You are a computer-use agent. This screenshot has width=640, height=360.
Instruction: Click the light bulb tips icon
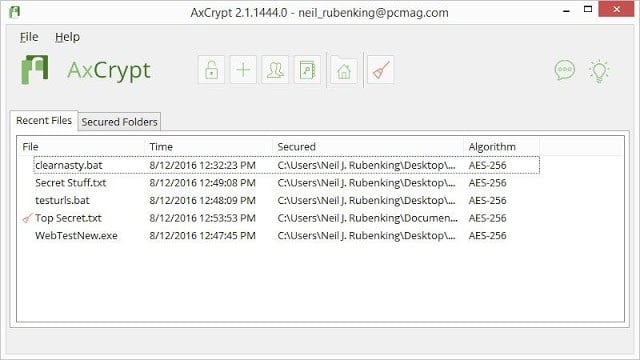tap(599, 71)
